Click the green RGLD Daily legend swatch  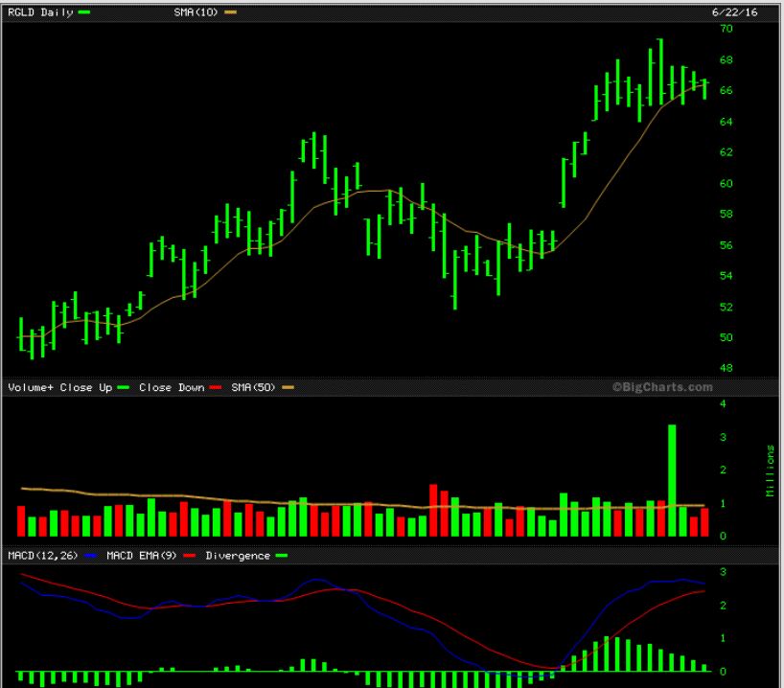coord(84,12)
